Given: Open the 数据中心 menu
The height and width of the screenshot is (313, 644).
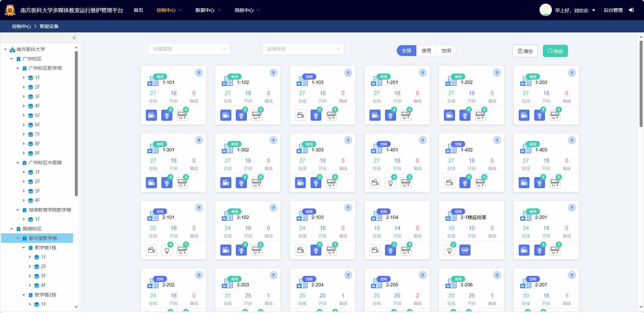Looking at the screenshot, I should pos(208,10).
